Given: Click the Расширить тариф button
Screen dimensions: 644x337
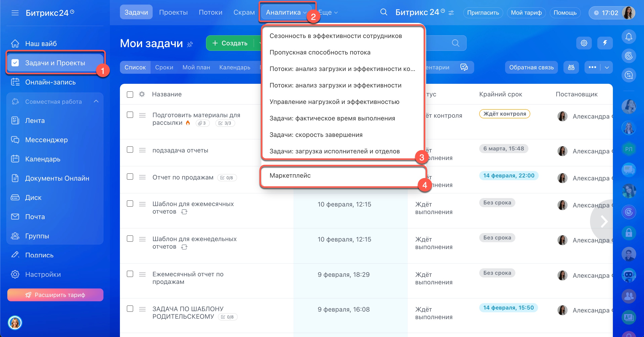Looking at the screenshot, I should (x=55, y=295).
